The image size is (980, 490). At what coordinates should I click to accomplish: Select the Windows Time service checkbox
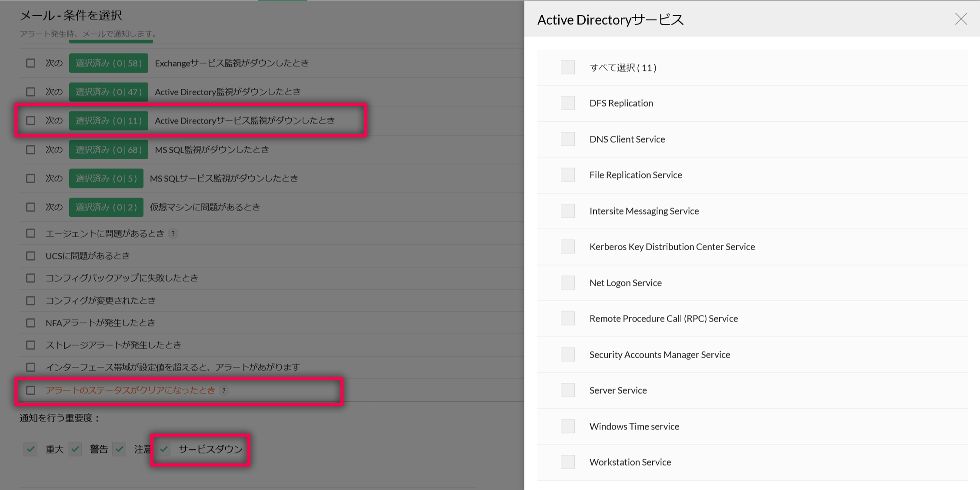click(x=567, y=426)
